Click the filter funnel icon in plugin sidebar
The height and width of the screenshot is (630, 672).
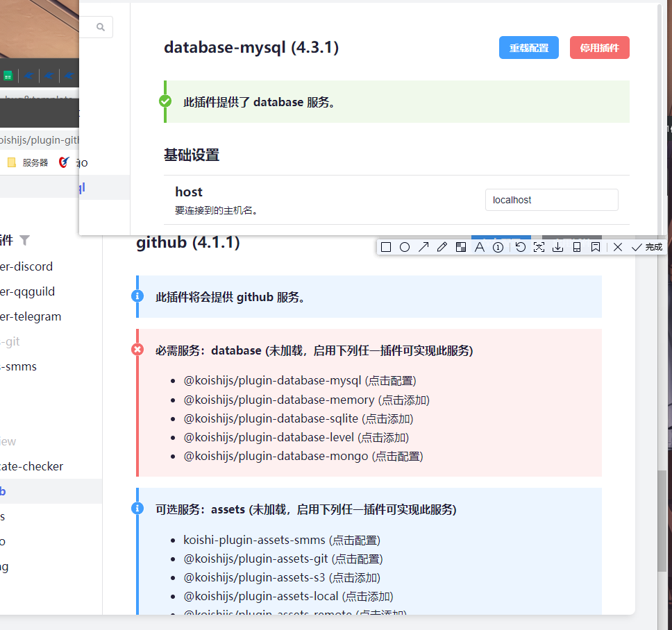tap(25, 240)
